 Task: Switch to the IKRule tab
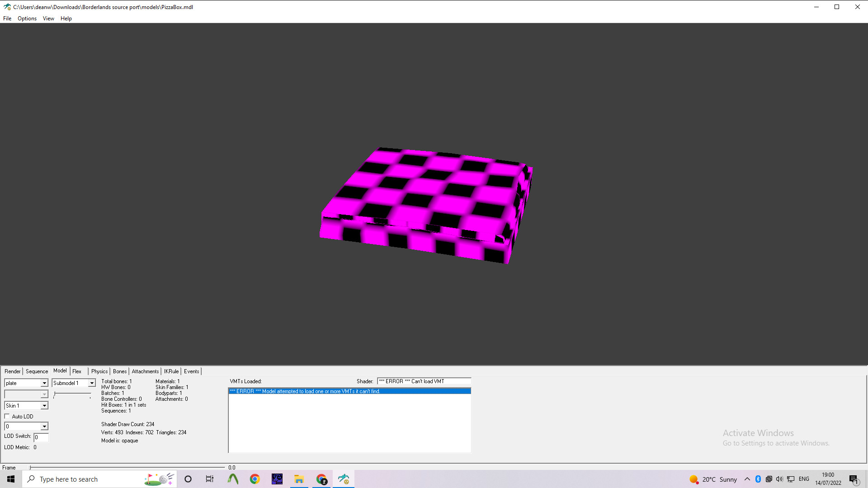tap(171, 371)
